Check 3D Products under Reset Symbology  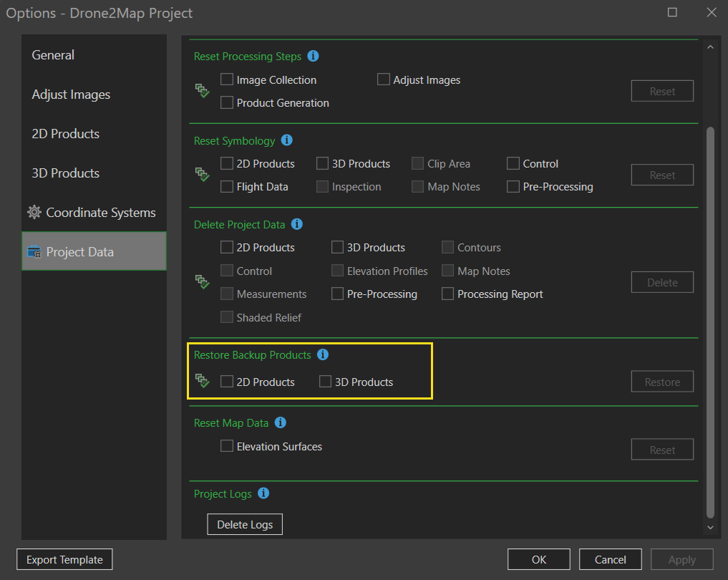click(322, 163)
